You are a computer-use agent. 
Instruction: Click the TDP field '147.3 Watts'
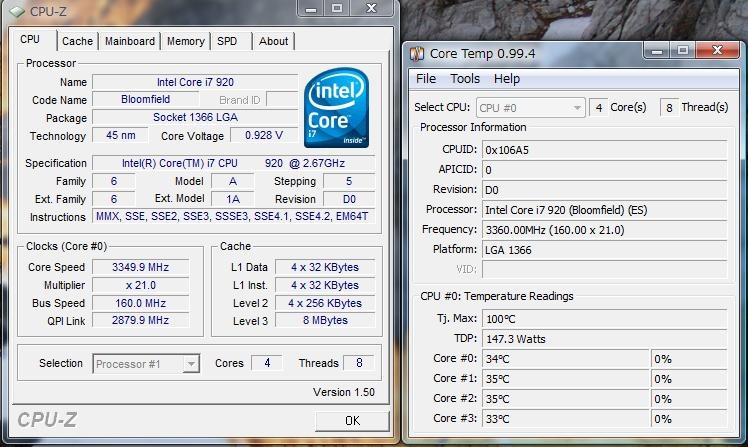pos(604,339)
